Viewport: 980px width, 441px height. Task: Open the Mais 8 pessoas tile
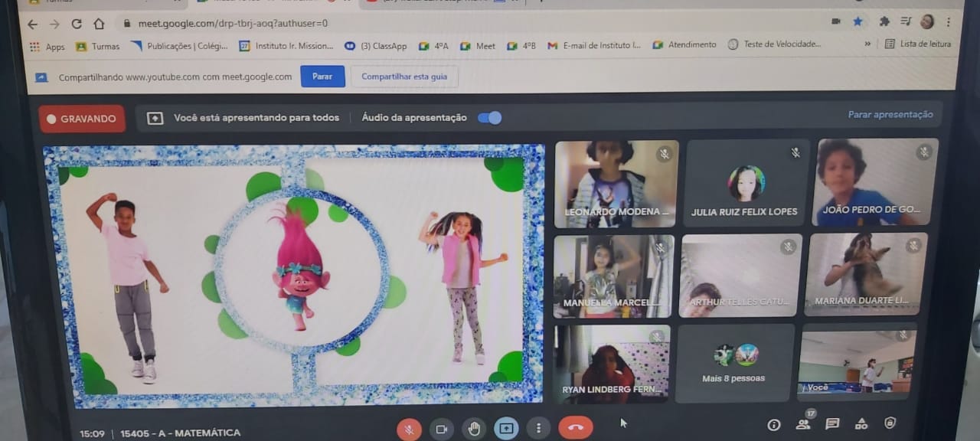click(733, 363)
